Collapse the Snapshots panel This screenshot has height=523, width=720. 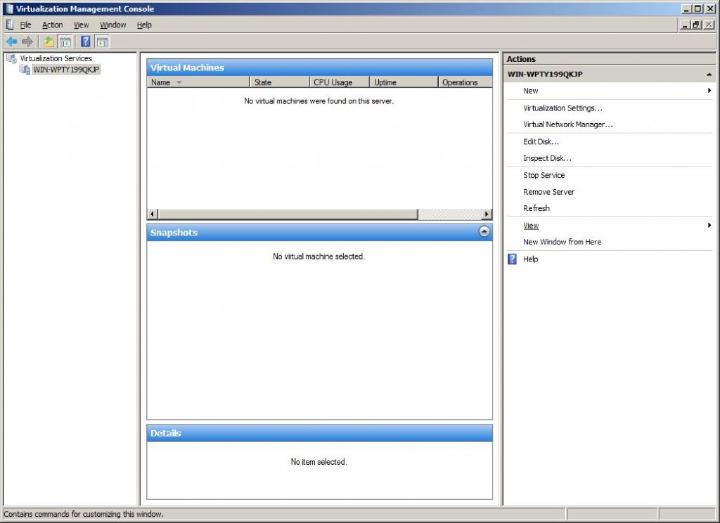point(484,231)
